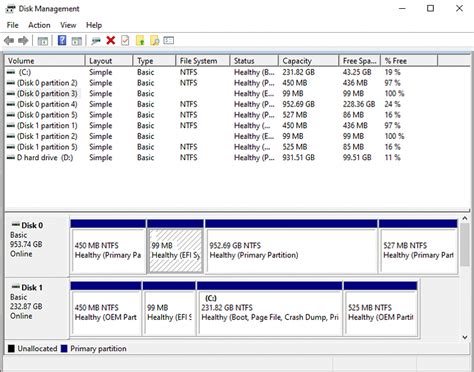Click the 231.82 GB capacity cell
The image size is (474, 372).
[x=299, y=72]
